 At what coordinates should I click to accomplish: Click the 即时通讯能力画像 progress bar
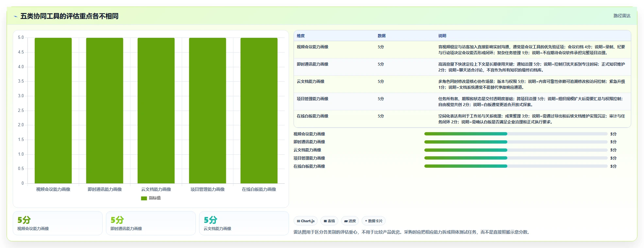[x=516, y=142]
